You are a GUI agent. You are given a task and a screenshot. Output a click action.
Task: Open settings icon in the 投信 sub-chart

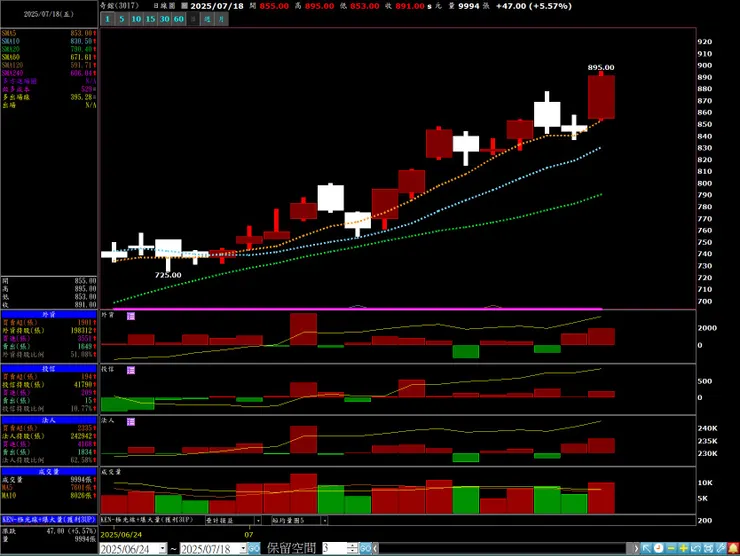(x=131, y=370)
